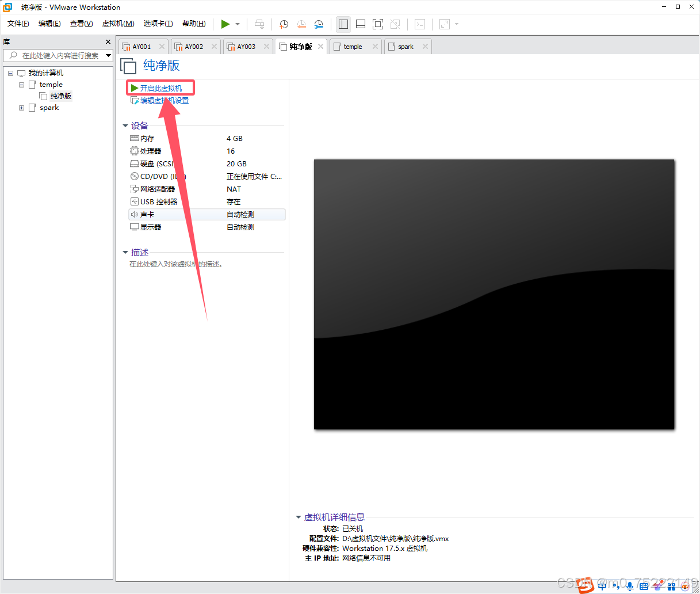This screenshot has height=594, width=700.
Task: Enter full screen mode icon
Action: click(378, 24)
